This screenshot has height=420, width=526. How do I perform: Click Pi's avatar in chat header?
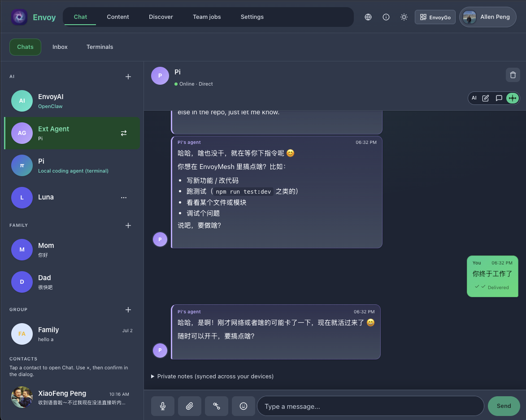click(x=160, y=76)
